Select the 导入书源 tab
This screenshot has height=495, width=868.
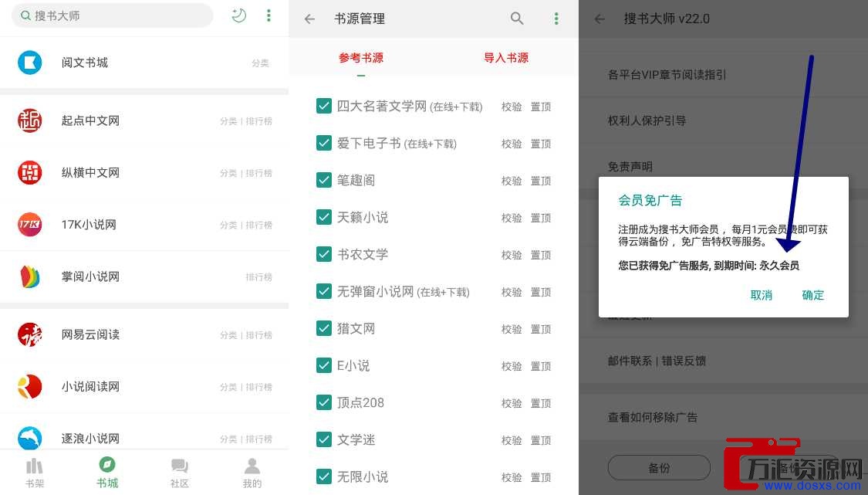tap(506, 58)
